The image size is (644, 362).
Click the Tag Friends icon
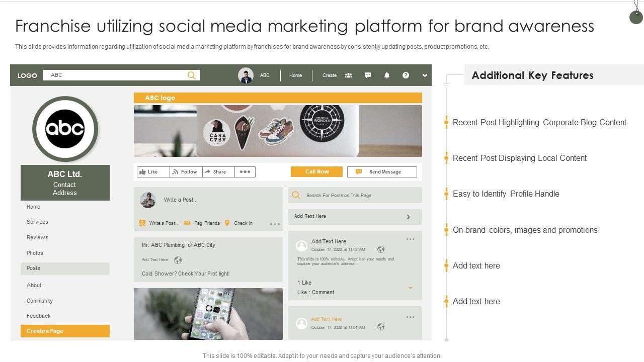[x=187, y=223]
